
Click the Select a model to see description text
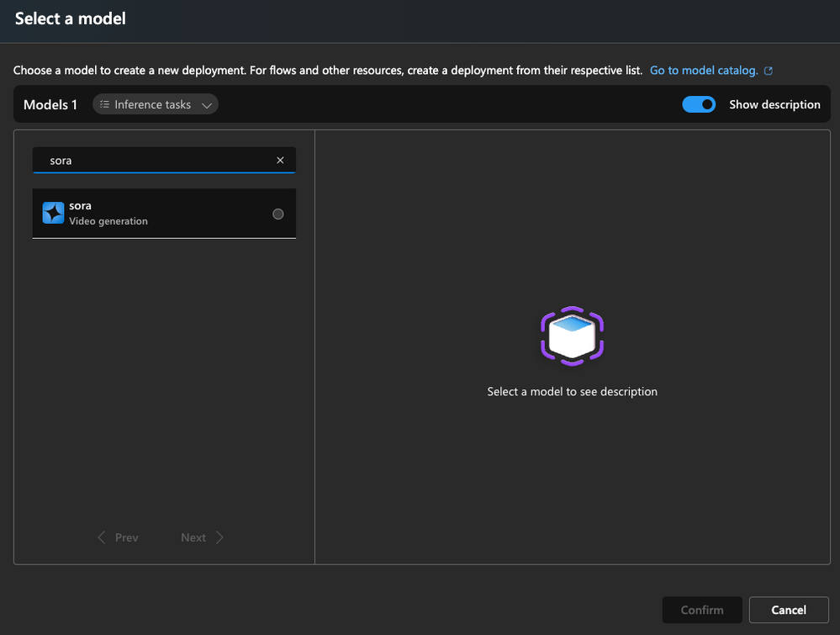tap(572, 392)
